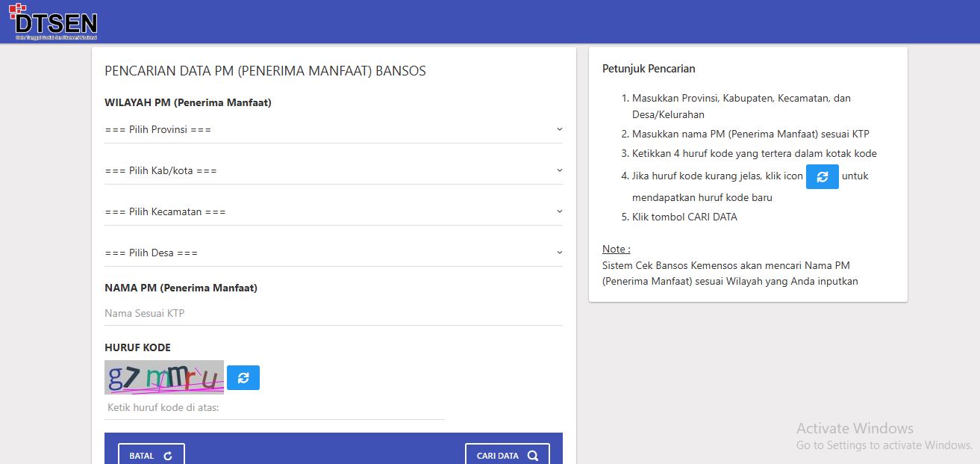Click the Activate Windows watermark text
980x464 pixels.
pyautogui.click(x=855, y=429)
